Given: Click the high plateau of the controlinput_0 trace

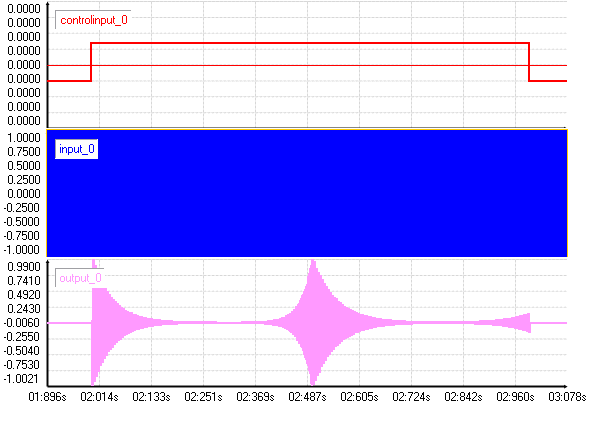Looking at the screenshot, I should point(310,43).
